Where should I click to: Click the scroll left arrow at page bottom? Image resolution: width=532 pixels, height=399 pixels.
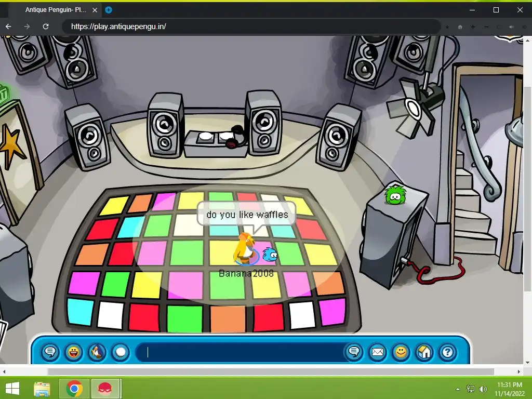click(4, 371)
